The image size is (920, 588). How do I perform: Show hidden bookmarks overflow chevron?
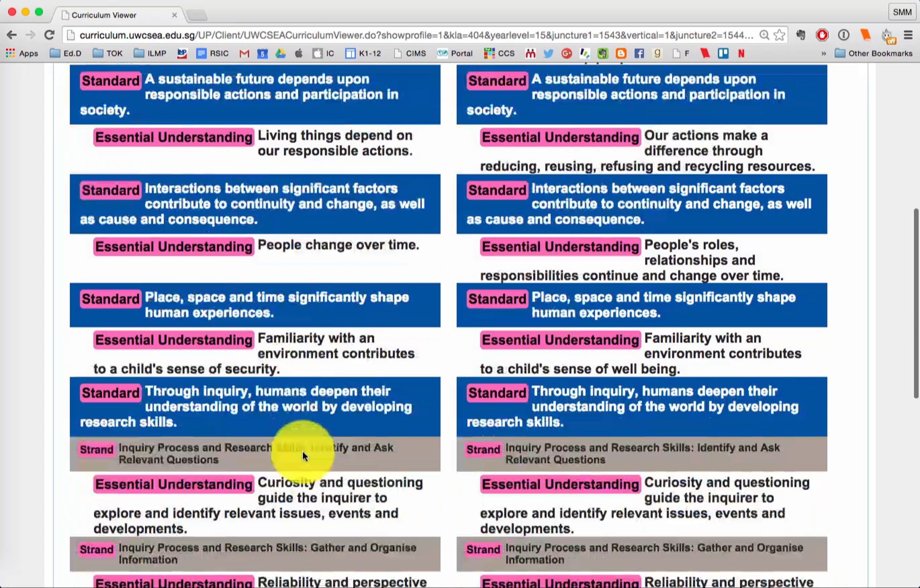(x=823, y=54)
